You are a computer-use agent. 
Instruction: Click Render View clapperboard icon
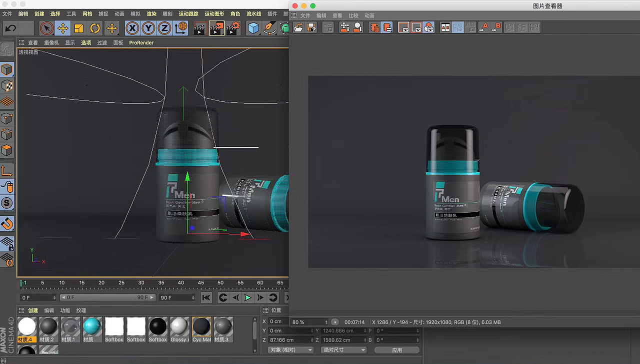click(200, 28)
